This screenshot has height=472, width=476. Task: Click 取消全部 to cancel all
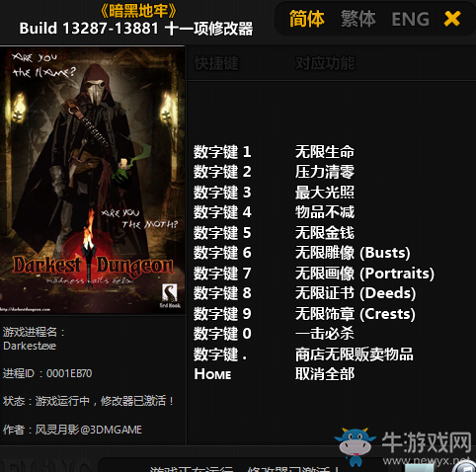[x=325, y=374]
